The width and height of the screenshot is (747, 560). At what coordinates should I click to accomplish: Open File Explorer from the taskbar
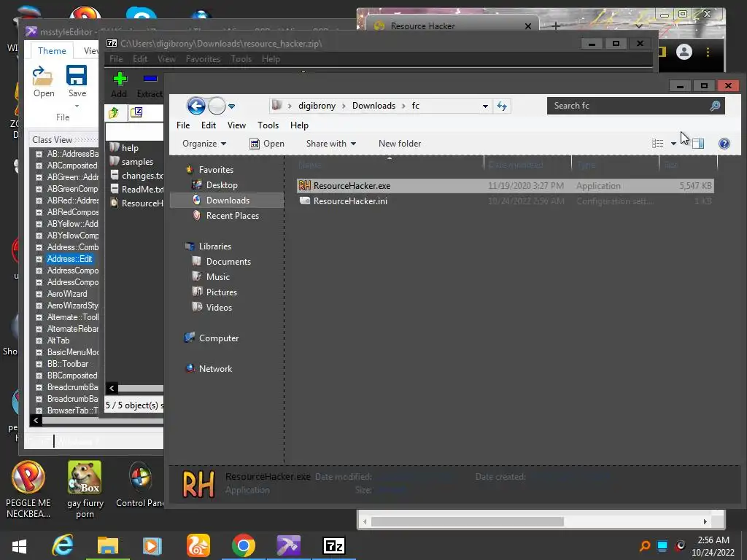[x=108, y=545]
